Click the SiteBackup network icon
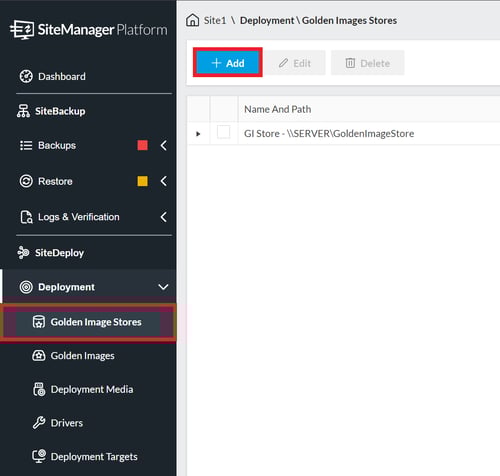500x476 pixels. (23, 111)
